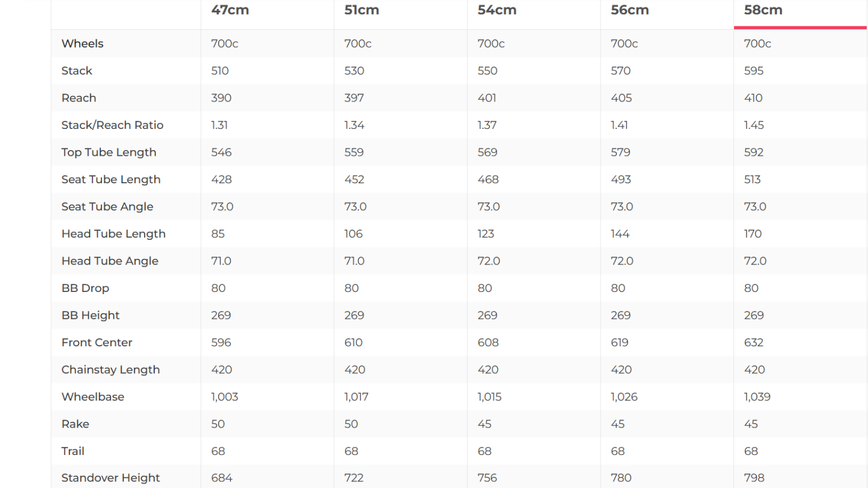This screenshot has width=868, height=488.
Task: Select the Chainstay Length row label
Action: point(110,370)
